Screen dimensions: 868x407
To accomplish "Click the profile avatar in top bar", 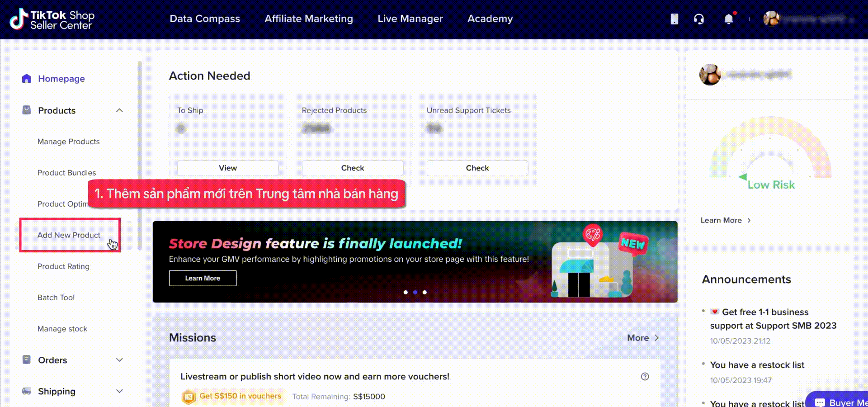I will coord(771,19).
